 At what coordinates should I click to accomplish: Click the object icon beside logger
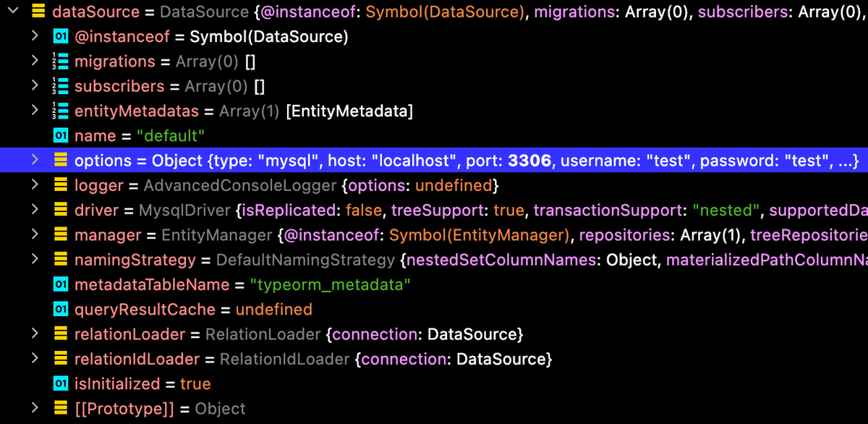(x=61, y=185)
